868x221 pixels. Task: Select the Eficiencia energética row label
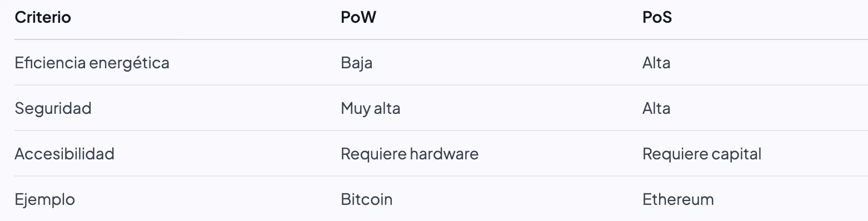pyautogui.click(x=92, y=63)
